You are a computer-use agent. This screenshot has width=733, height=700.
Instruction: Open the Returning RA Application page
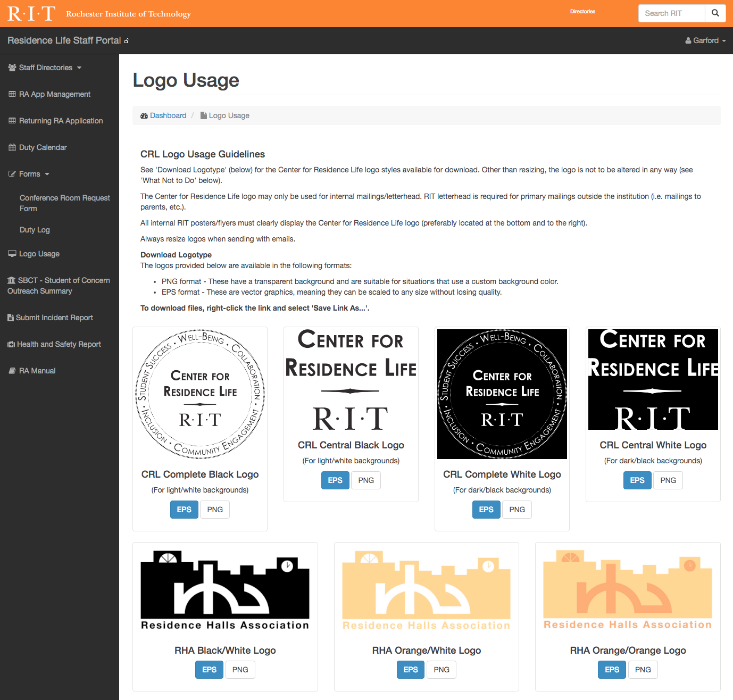click(61, 121)
